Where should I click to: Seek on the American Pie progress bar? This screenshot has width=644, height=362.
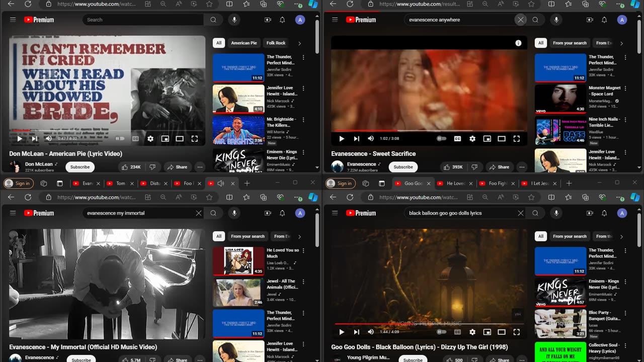click(107, 131)
